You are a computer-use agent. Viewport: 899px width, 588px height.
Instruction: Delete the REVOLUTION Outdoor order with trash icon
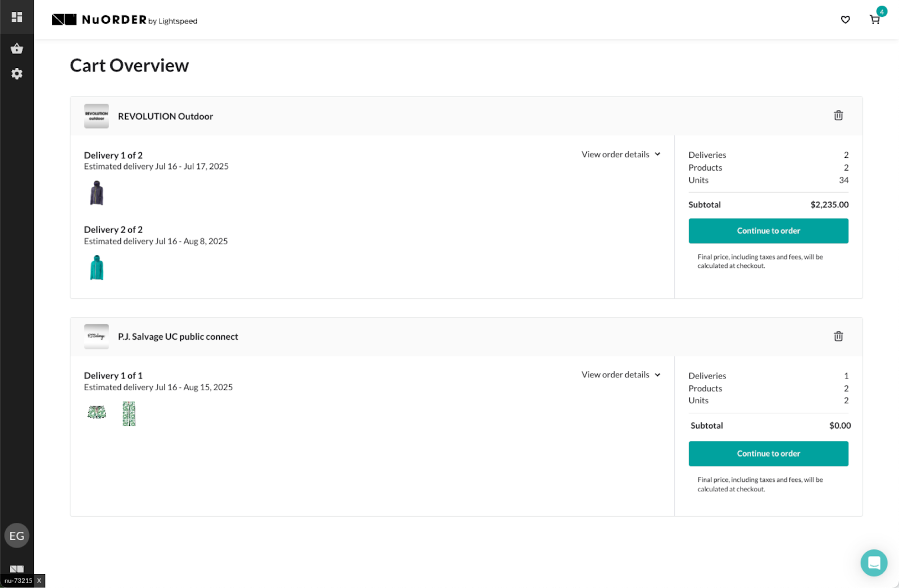click(x=838, y=115)
